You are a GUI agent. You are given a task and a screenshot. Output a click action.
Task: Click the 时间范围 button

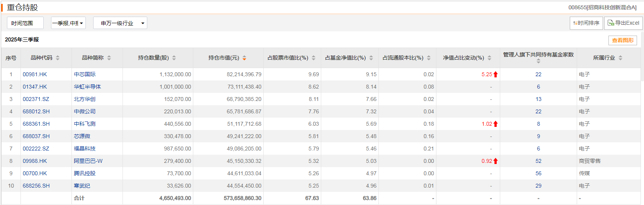click(25, 23)
